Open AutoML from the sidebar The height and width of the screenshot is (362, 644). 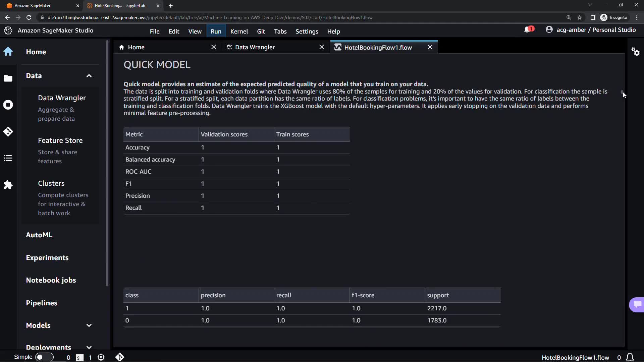click(x=39, y=235)
